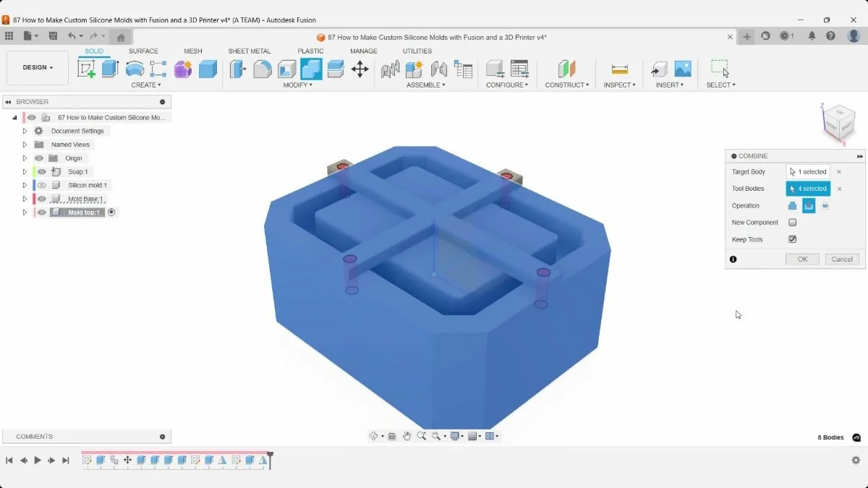Select the Insert Canvas image icon

[683, 69]
